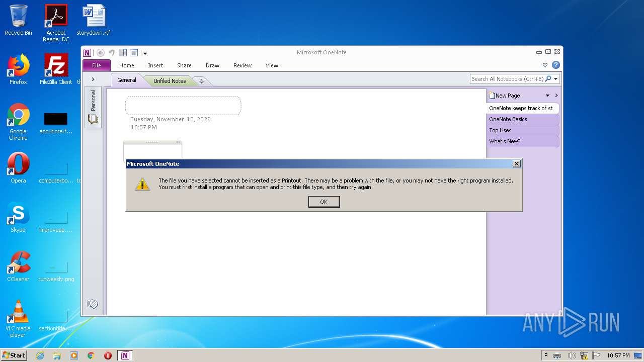The width and height of the screenshot is (644, 362).
Task: Open the Draw ribbon tab
Action: [x=213, y=65]
